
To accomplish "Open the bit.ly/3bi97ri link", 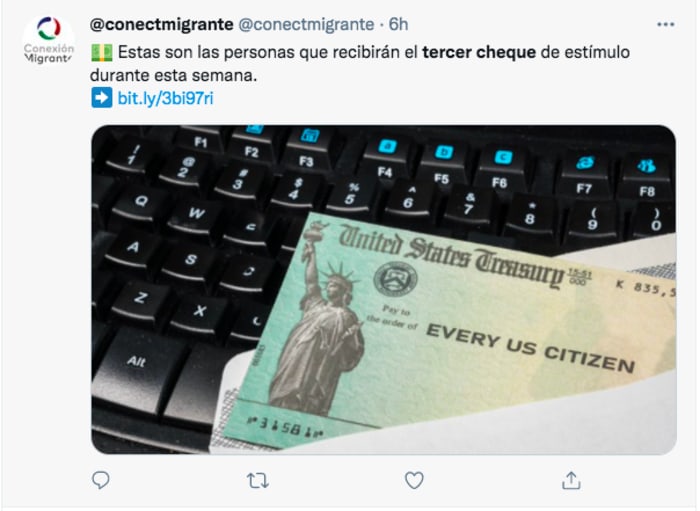I will pos(165,98).
